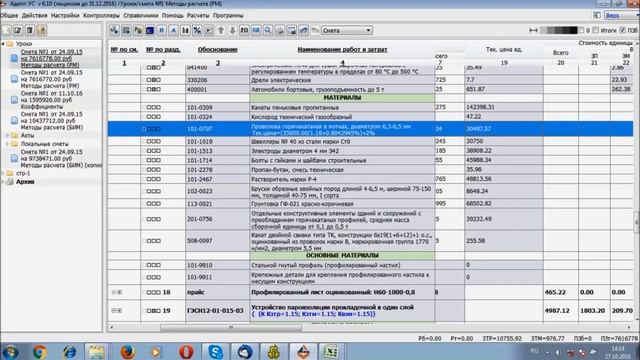Click the magnifying glass search toolbar icon
The image size is (640, 360).
point(268,30)
